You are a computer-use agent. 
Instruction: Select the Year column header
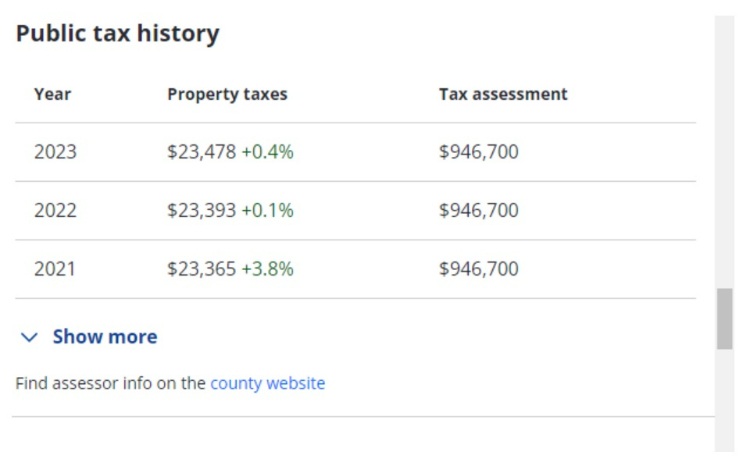point(52,94)
